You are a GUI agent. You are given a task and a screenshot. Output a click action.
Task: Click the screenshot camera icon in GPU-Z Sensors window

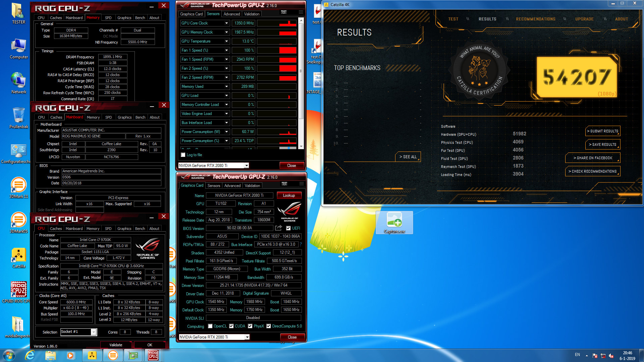[x=284, y=12]
